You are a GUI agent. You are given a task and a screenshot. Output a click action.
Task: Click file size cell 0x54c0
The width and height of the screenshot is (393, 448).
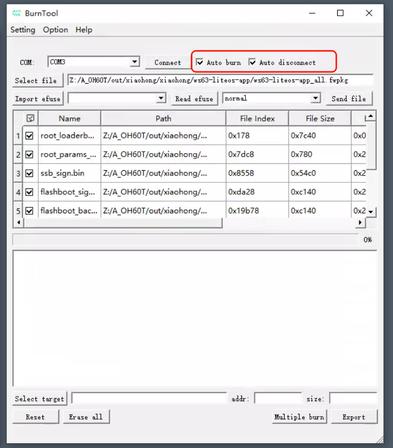(x=320, y=173)
